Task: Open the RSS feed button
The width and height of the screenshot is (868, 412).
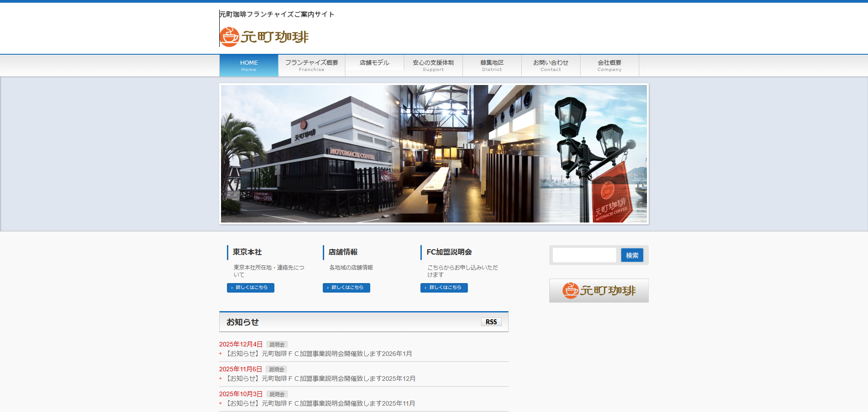Action: [x=491, y=322]
